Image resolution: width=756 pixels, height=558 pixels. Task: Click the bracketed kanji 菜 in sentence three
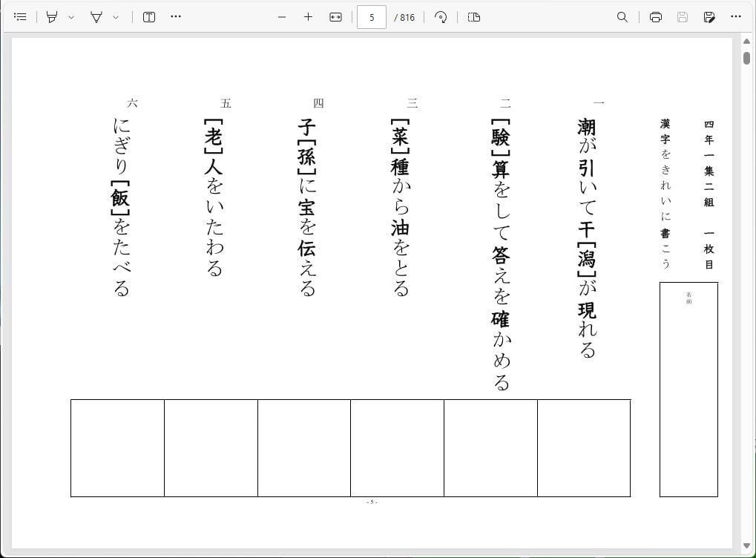pos(400,137)
